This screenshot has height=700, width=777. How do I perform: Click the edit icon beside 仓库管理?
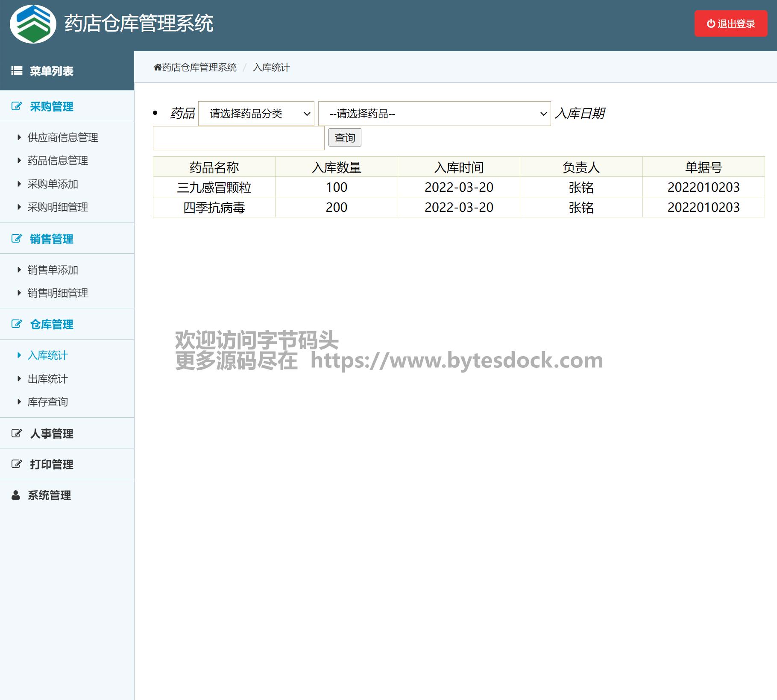(17, 324)
